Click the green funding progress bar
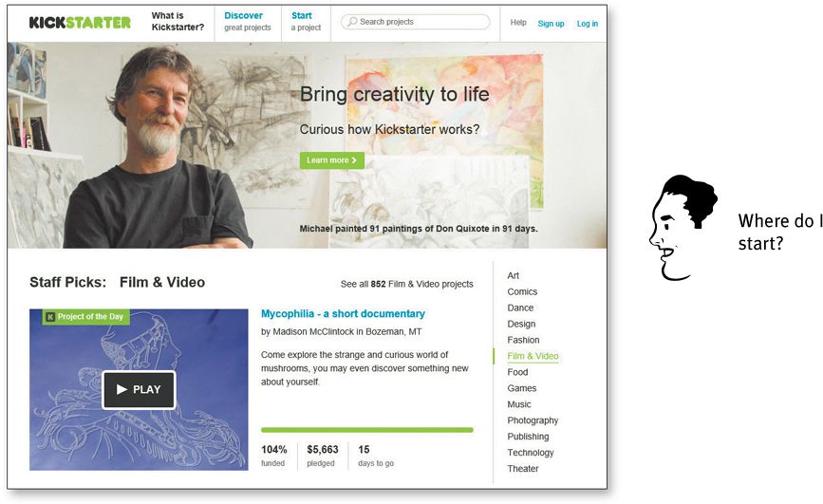 (x=367, y=430)
